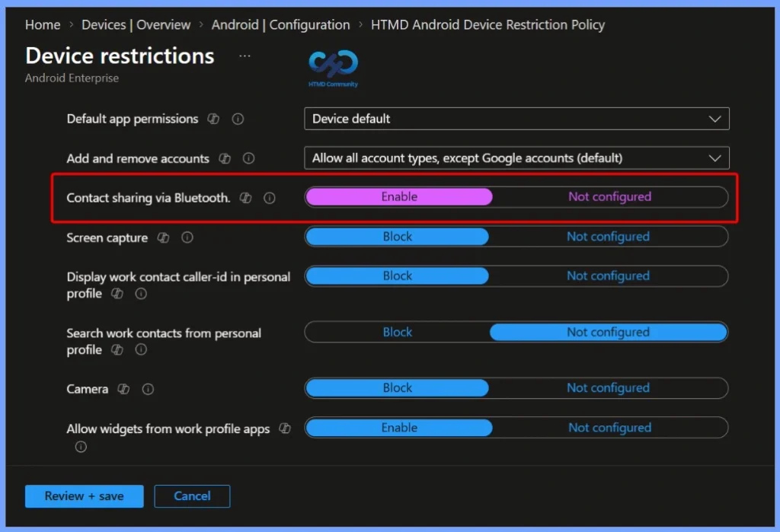Set Contact sharing via Bluetooth to Not configured
Screen dimensions: 780x532
[x=609, y=197]
